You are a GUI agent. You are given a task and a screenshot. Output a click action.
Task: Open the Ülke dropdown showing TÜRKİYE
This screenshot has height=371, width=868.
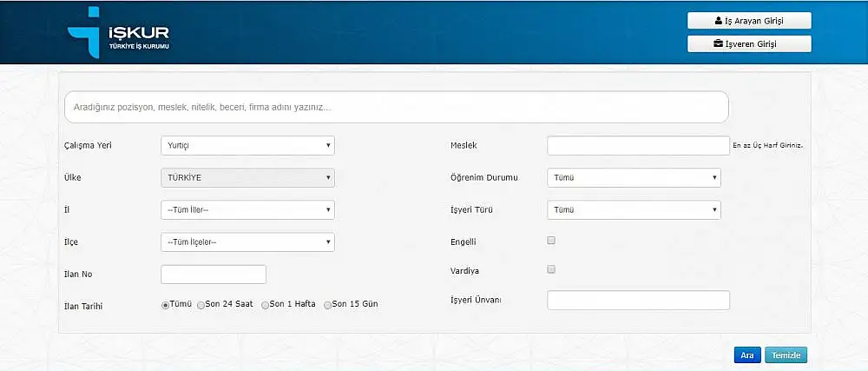[247, 177]
